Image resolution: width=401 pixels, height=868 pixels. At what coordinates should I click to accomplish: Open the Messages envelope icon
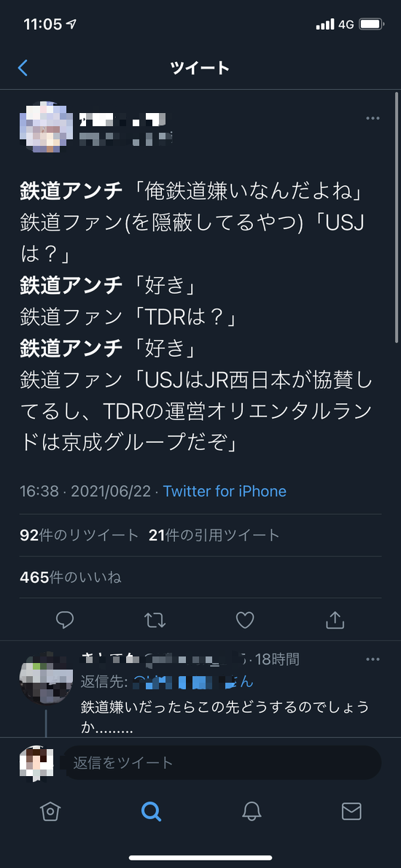click(x=351, y=811)
